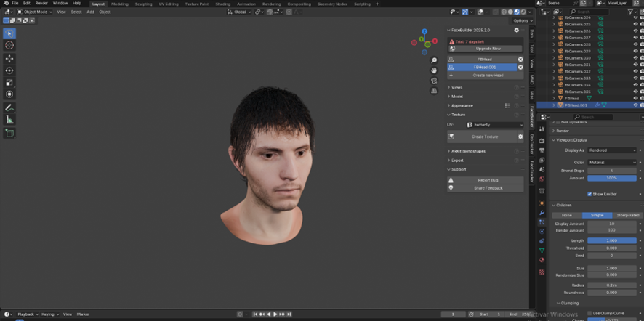Enable the Use Clump Curve checkbox
The width and height of the screenshot is (644, 321).
[x=589, y=313]
